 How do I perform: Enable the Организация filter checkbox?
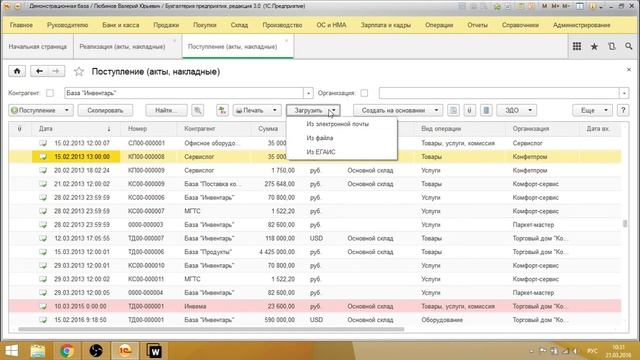point(364,93)
